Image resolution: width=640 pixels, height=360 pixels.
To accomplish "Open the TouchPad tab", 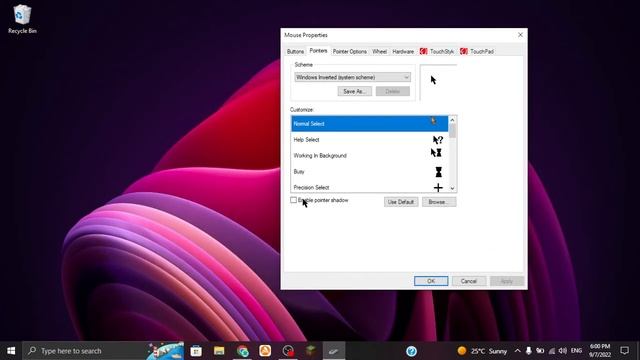I will click(477, 51).
